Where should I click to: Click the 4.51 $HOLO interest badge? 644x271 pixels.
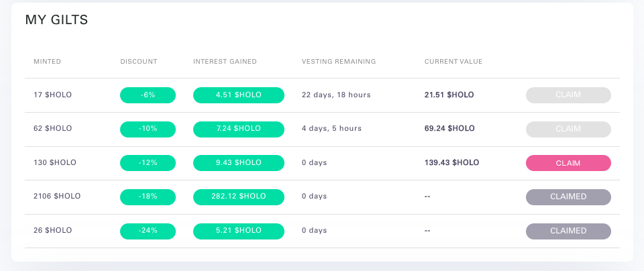238,95
